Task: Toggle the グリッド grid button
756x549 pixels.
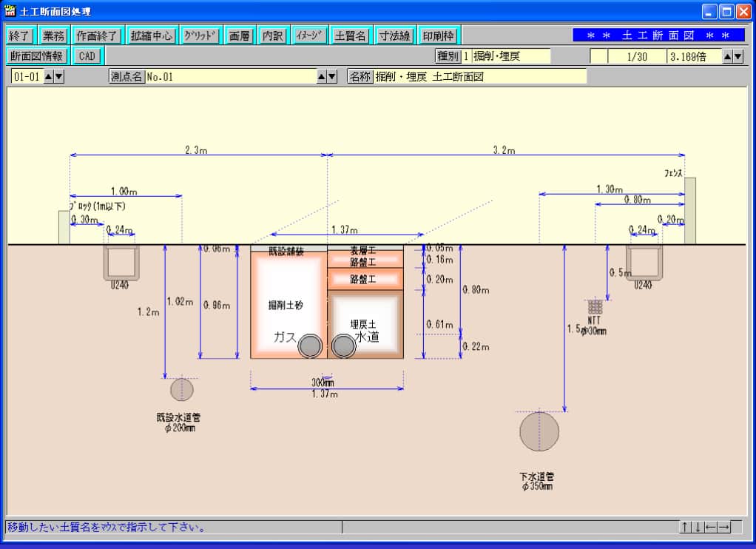Action: coord(201,36)
